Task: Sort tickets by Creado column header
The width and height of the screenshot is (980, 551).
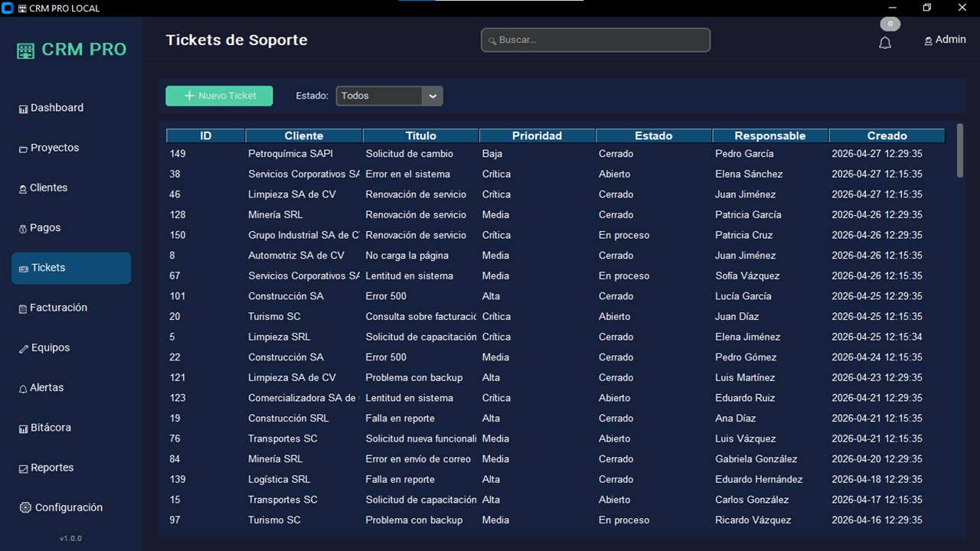Action: point(887,135)
